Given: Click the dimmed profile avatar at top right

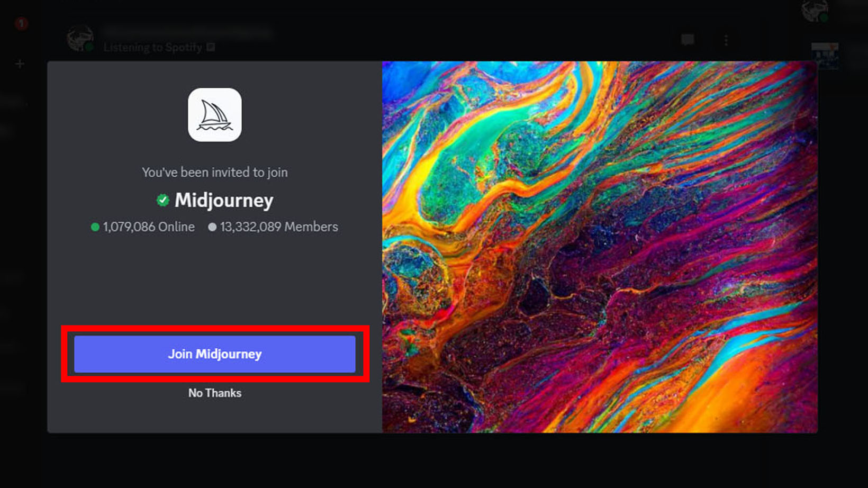Looking at the screenshot, I should click(814, 11).
